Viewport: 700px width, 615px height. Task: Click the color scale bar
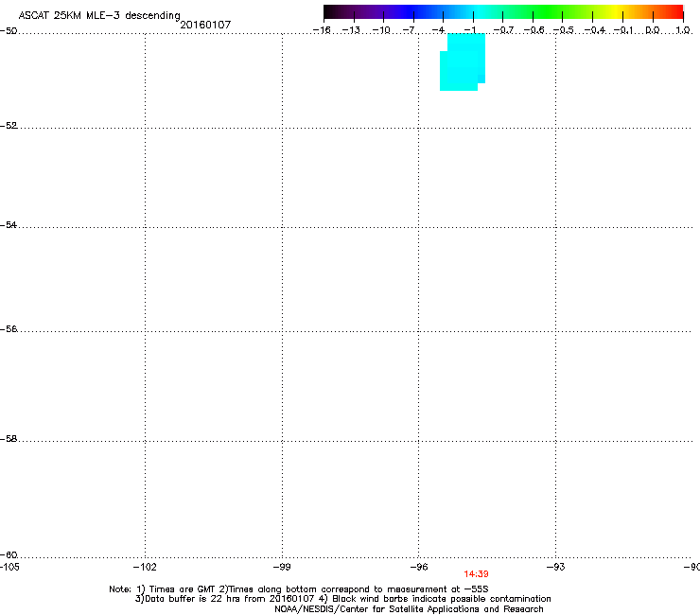click(x=503, y=12)
